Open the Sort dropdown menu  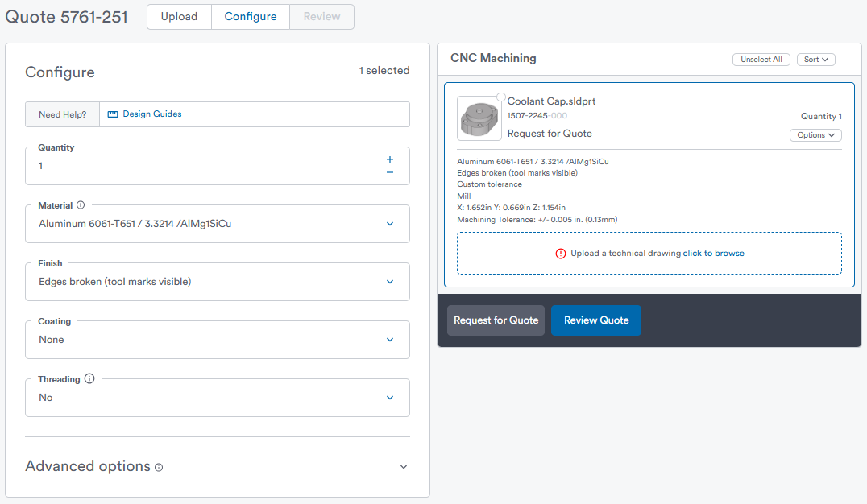[x=815, y=60]
